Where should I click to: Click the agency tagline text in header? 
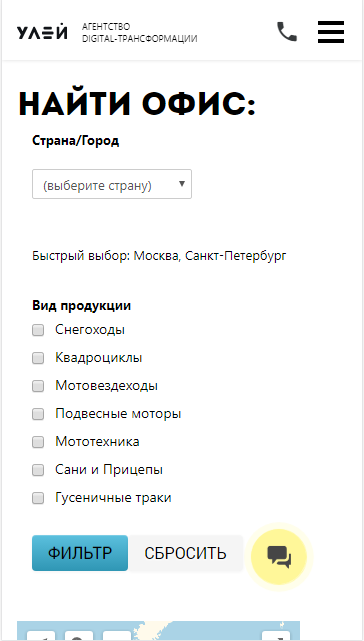(139, 33)
